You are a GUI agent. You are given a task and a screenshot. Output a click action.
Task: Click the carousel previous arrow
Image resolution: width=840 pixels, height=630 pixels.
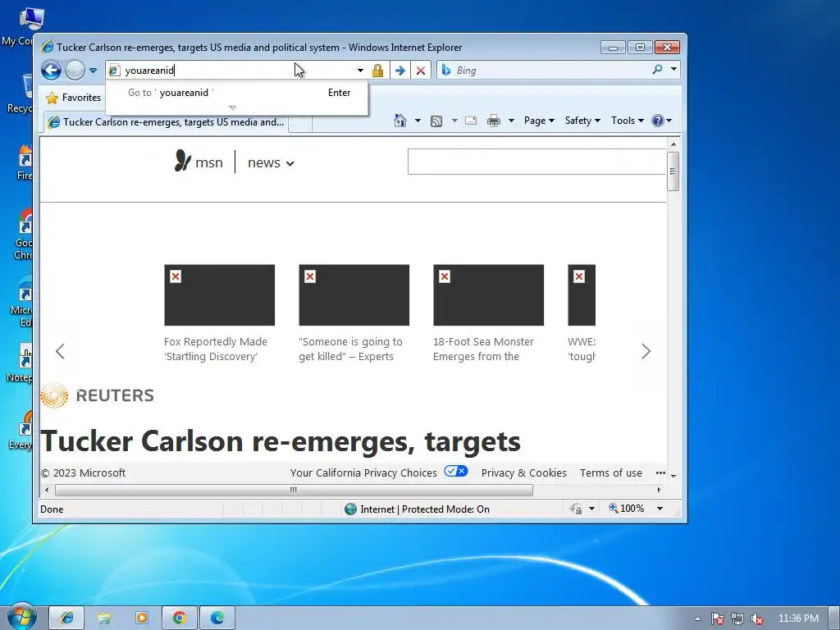tap(60, 351)
